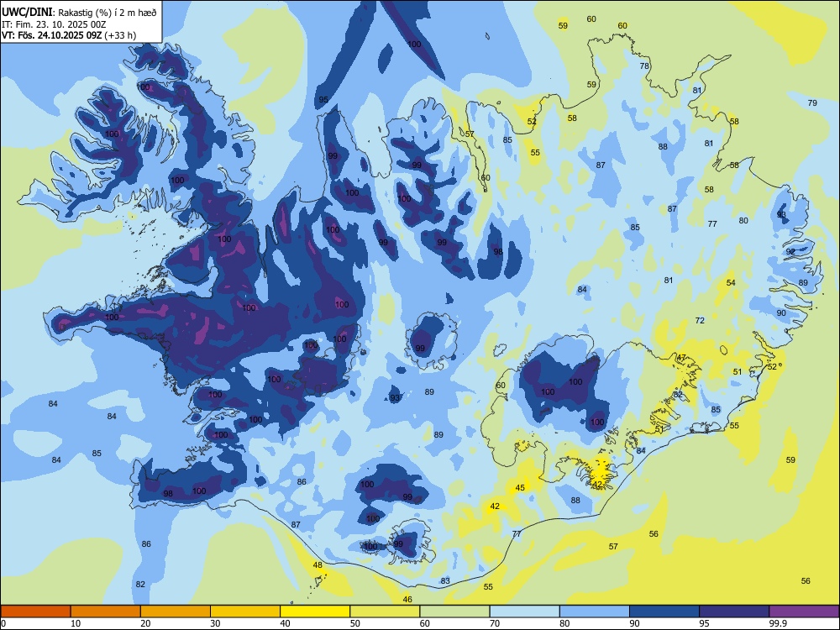Click the map value "92" on the east coast
Image resolution: width=840 pixels, height=630 pixels.
point(790,251)
